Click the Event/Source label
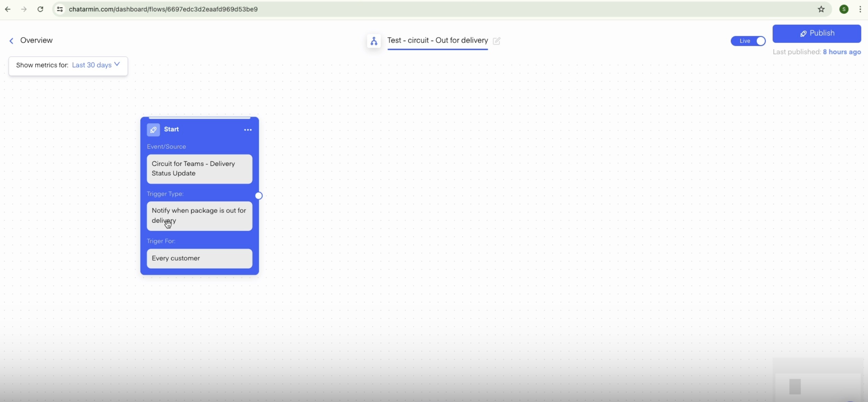Viewport: 868px width, 402px height. coord(166,147)
